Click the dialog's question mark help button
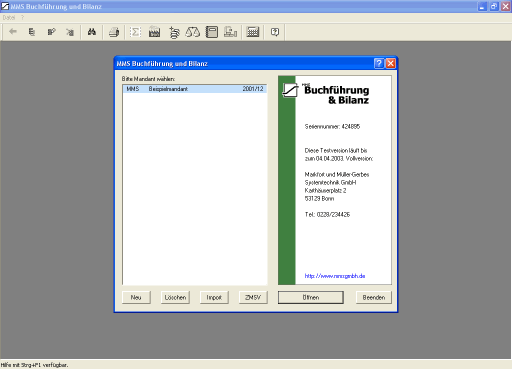The height and width of the screenshot is (369, 512). coord(379,63)
